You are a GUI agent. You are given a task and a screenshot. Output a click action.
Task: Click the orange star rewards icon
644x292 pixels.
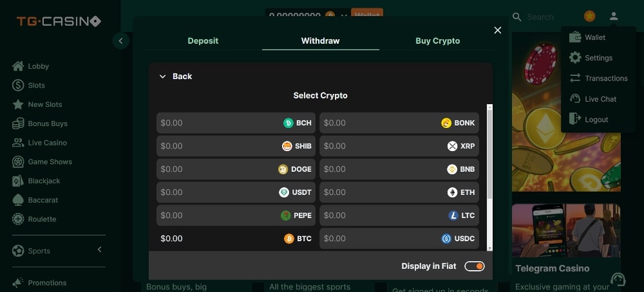589,16
